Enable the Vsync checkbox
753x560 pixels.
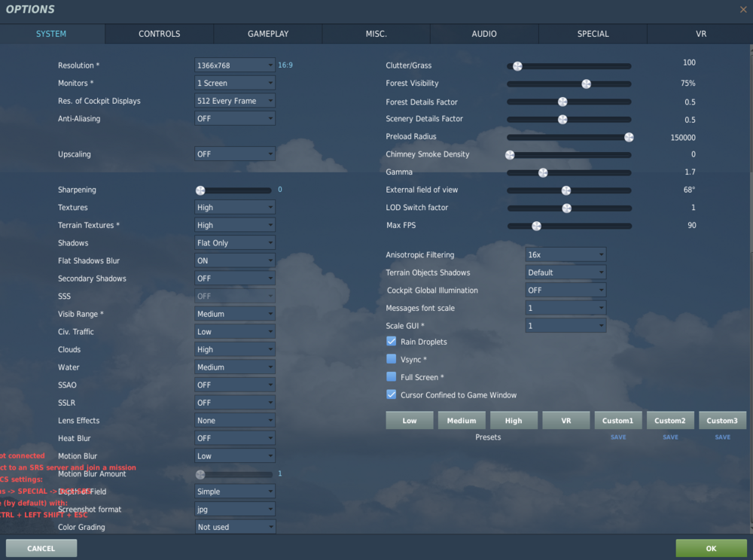coord(392,359)
